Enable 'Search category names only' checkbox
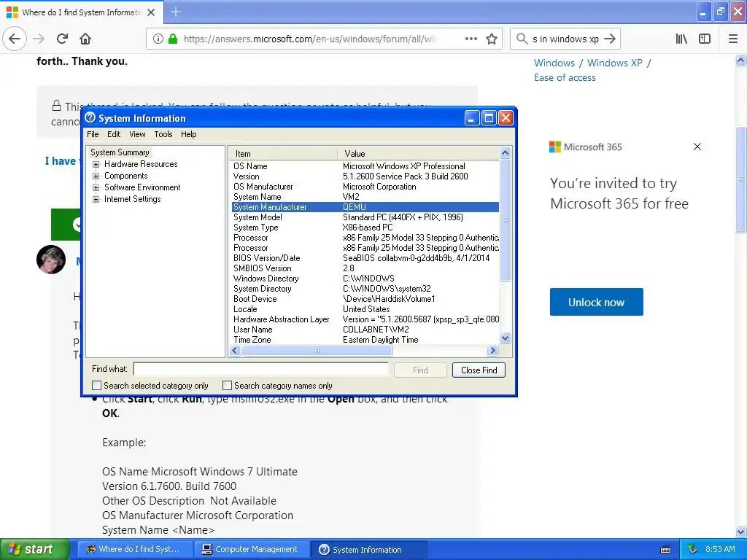 click(228, 385)
